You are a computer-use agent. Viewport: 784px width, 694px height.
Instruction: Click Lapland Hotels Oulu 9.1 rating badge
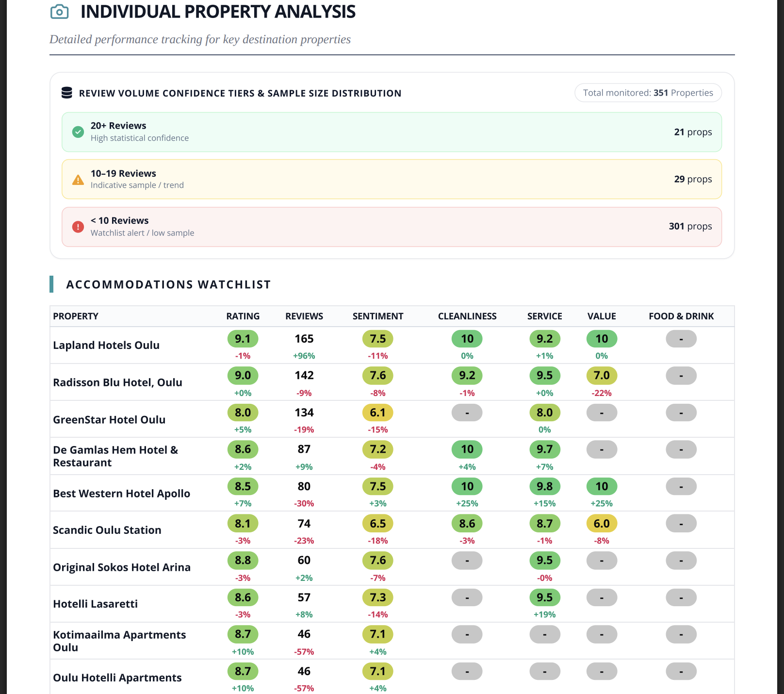pyautogui.click(x=243, y=339)
